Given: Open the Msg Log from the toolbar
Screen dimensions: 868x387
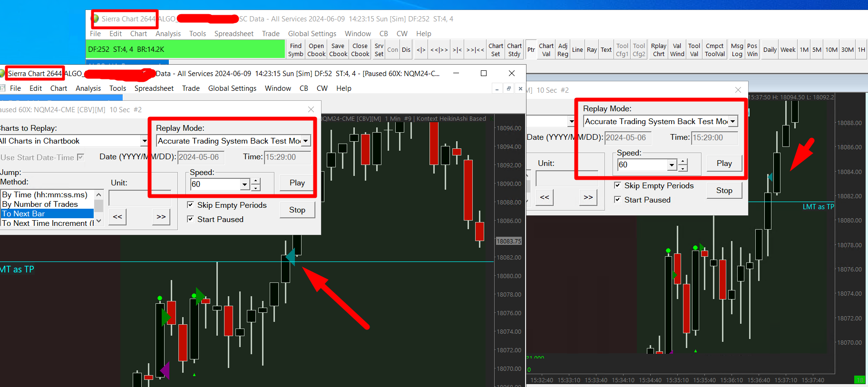Looking at the screenshot, I should click(x=737, y=49).
